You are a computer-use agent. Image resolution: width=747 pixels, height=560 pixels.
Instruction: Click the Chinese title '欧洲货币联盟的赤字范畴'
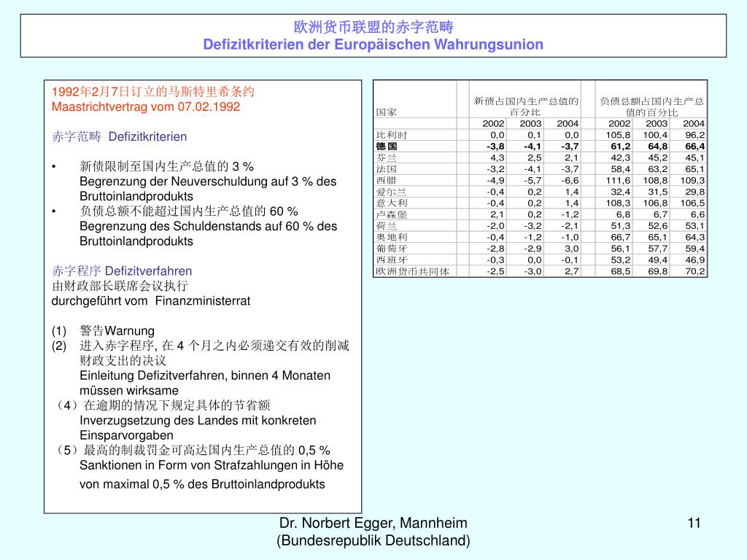point(373,27)
